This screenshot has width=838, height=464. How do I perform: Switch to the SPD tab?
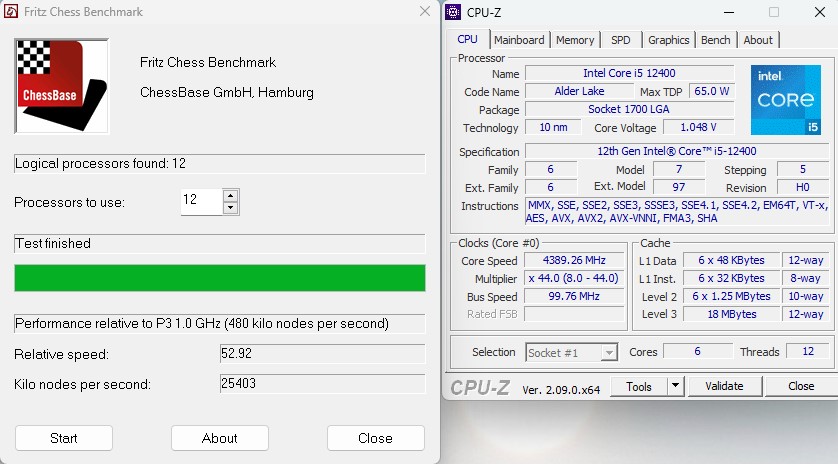pyautogui.click(x=620, y=40)
